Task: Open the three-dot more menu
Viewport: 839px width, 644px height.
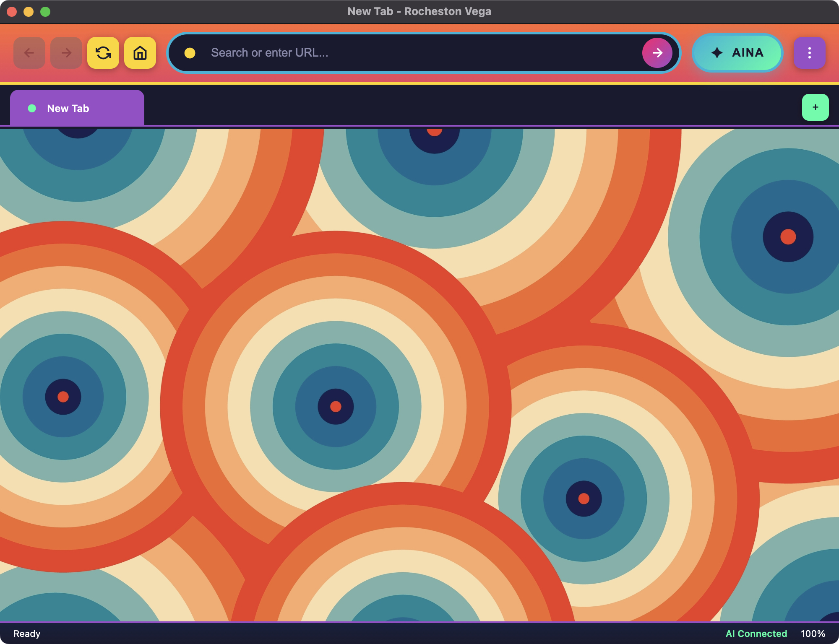Action: point(809,53)
